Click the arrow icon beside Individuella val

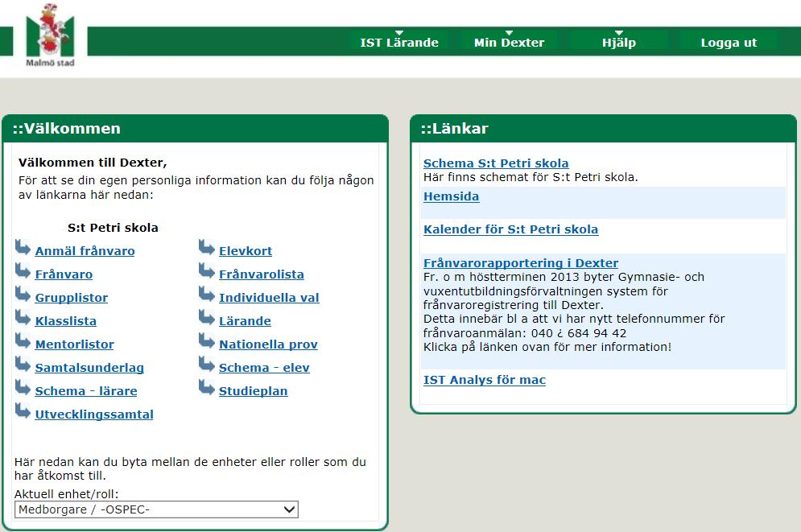pyautogui.click(x=207, y=295)
